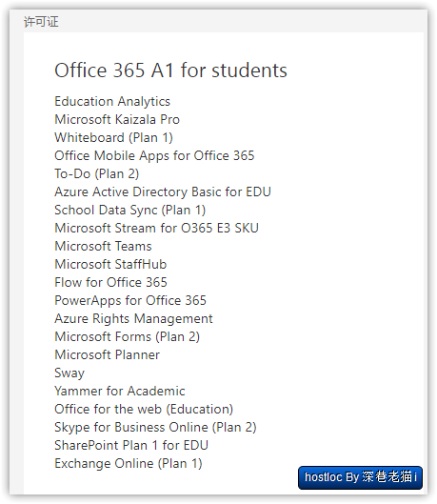Image resolution: width=437 pixels, height=504 pixels.
Task: Click the Sway list item
Action: 70,373
